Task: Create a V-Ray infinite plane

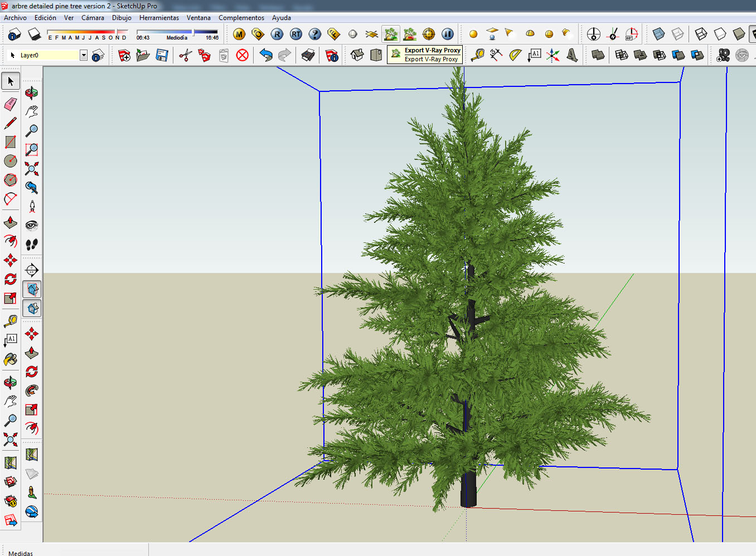Action: pyautogui.click(x=372, y=34)
